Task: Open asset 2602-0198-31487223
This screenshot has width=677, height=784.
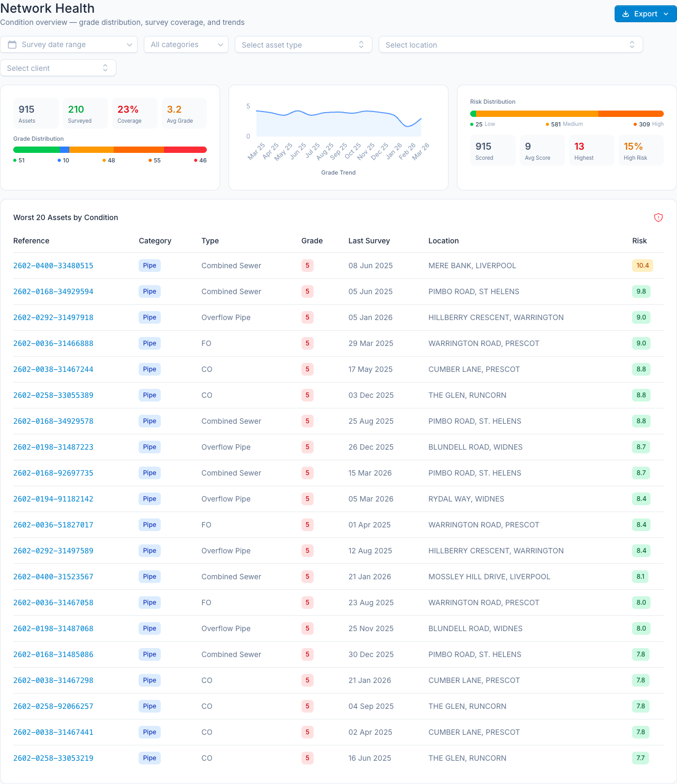Action: 53,447
